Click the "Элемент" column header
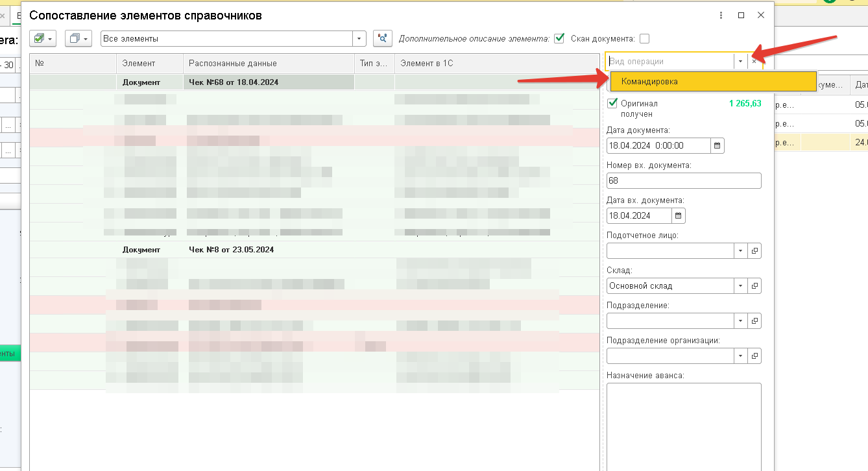 pos(150,63)
